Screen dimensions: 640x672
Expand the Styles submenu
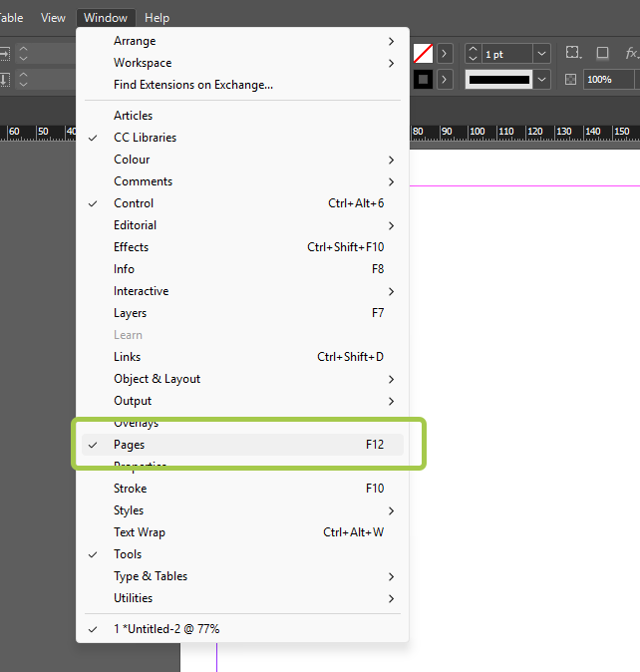click(242, 510)
